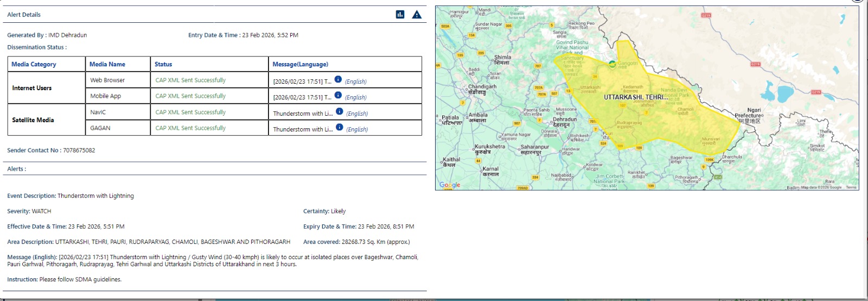Click the Gangotri park marker on map
This screenshot has height=301, width=868.
pyautogui.click(x=612, y=64)
